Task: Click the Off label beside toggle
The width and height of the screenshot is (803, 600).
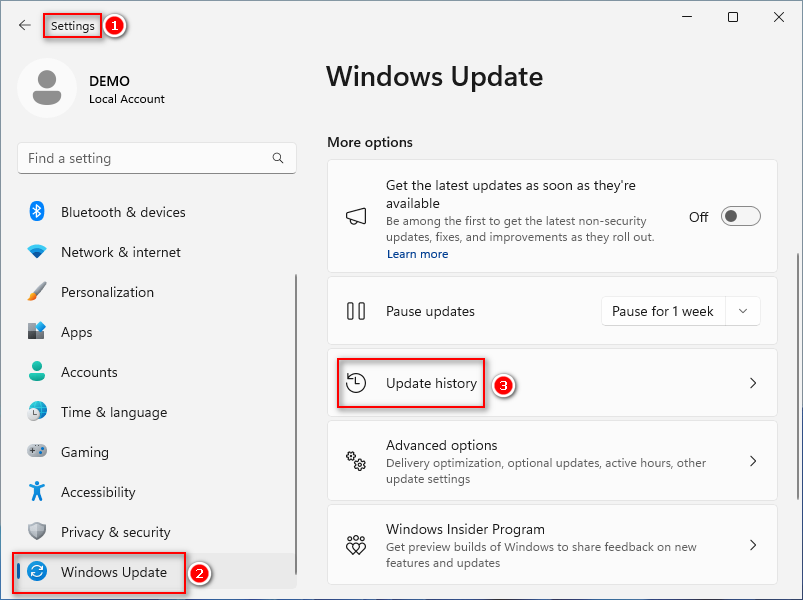Action: point(698,217)
